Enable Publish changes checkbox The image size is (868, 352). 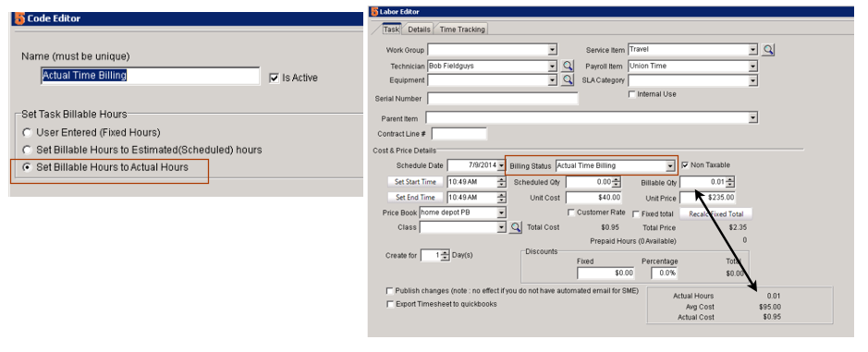(x=390, y=291)
